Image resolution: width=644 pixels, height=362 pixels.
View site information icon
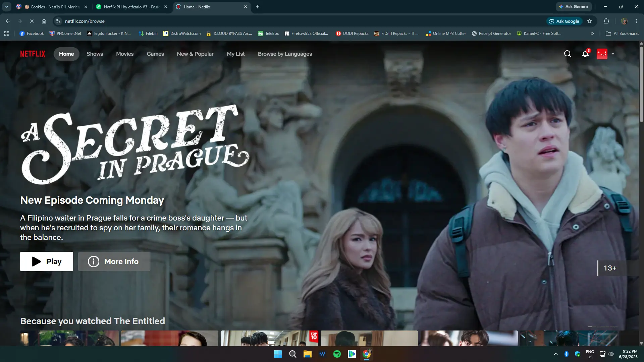pos(58,21)
